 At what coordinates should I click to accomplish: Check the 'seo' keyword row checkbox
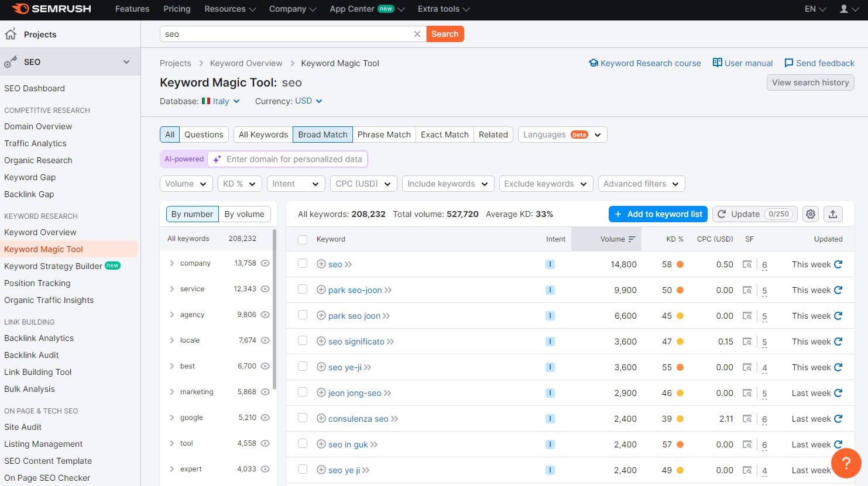coord(303,264)
